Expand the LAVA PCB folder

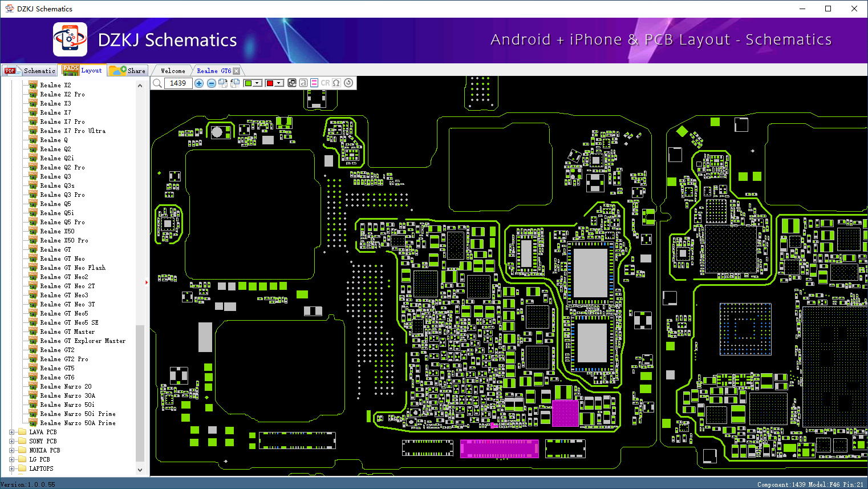12,432
